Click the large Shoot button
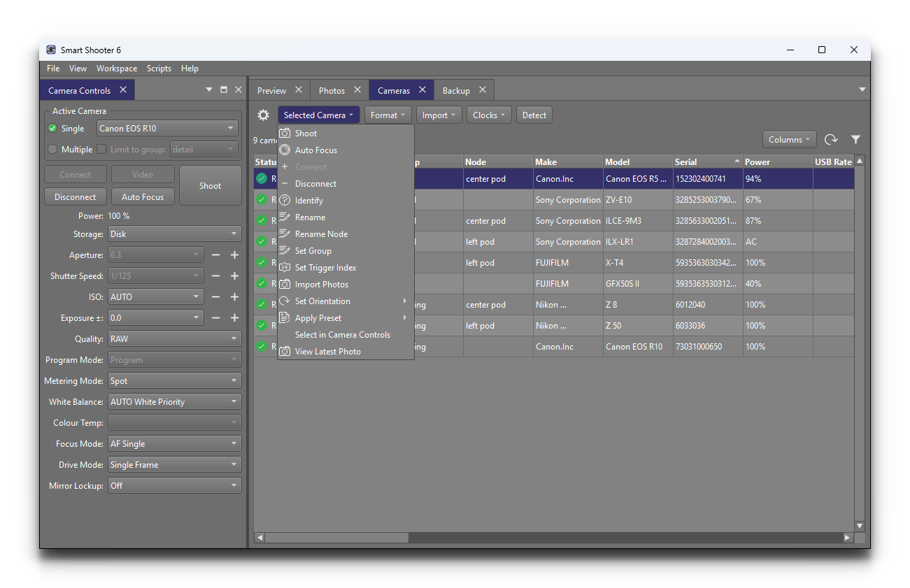This screenshot has width=910, height=588. tap(210, 186)
